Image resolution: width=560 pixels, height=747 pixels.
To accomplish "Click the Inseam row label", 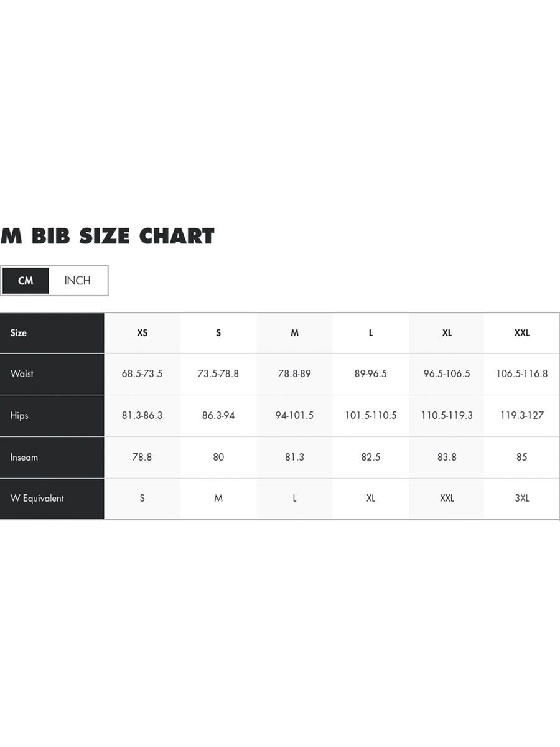I will pyautogui.click(x=24, y=457).
